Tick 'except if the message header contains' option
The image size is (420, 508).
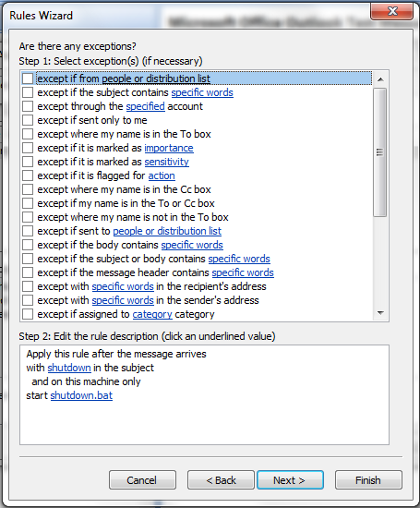tap(28, 272)
